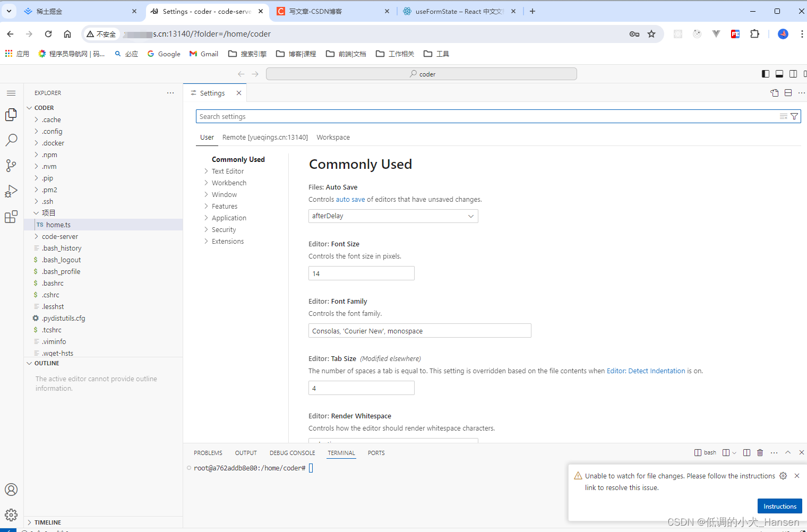The height and width of the screenshot is (532, 807).
Task: Open the Source Control view
Action: 11,165
